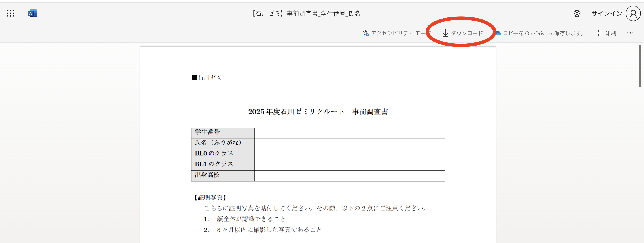Click the サインイン link
This screenshot has height=243, width=644.
coord(606,13)
